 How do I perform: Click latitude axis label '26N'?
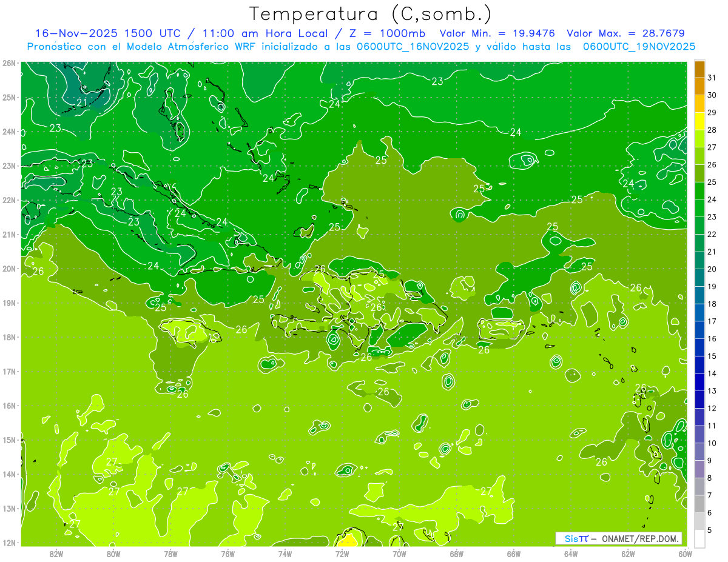[9, 62]
